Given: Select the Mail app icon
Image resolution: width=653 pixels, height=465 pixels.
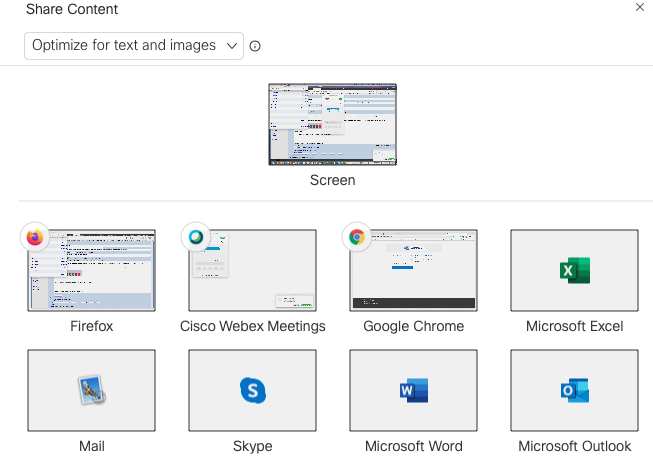Looking at the screenshot, I should [92, 390].
